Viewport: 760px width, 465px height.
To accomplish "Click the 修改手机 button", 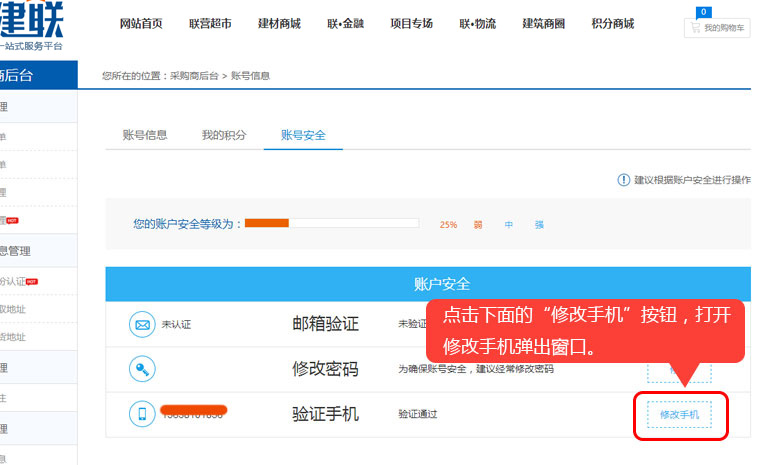I will (679, 414).
